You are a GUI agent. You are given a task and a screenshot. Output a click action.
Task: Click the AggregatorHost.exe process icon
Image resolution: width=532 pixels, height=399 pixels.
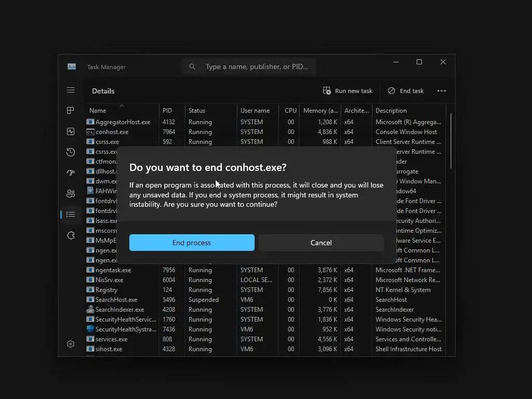coord(90,122)
